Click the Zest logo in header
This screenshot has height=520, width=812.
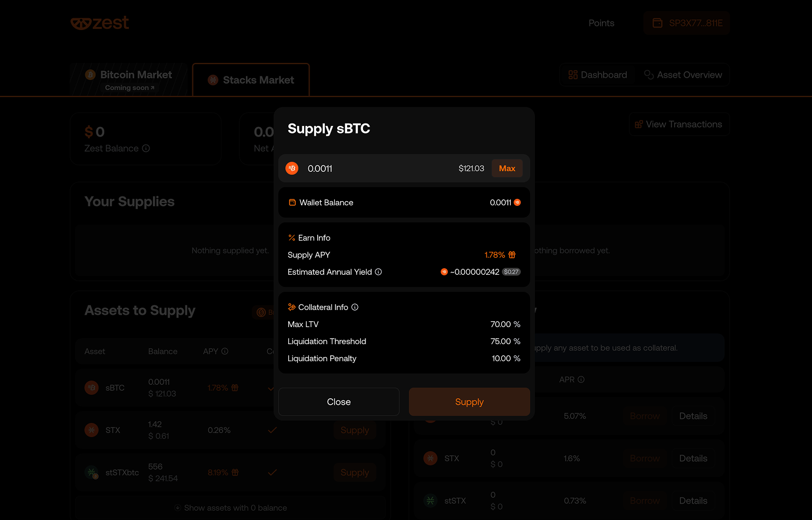(x=99, y=23)
